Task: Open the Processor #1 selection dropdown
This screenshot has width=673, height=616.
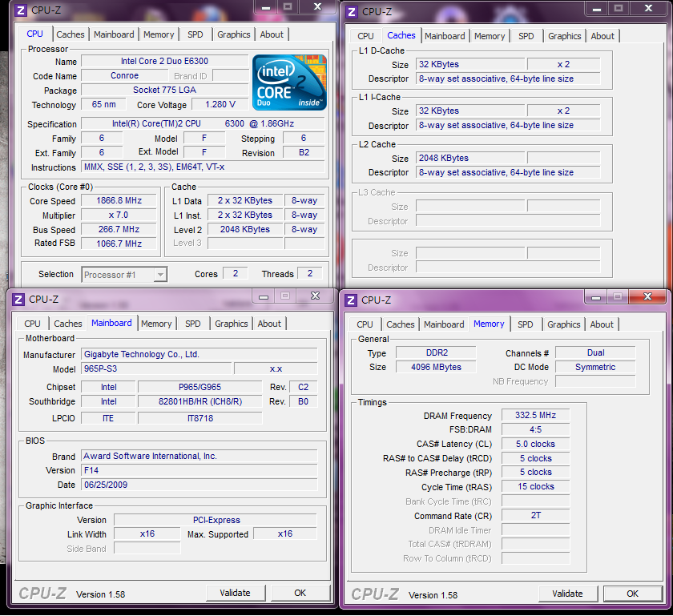Action: tap(124, 275)
